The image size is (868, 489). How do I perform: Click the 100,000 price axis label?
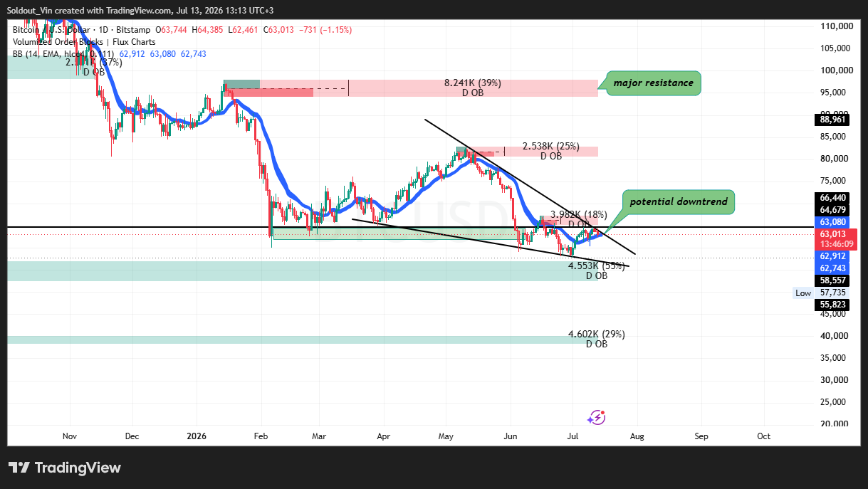click(837, 70)
